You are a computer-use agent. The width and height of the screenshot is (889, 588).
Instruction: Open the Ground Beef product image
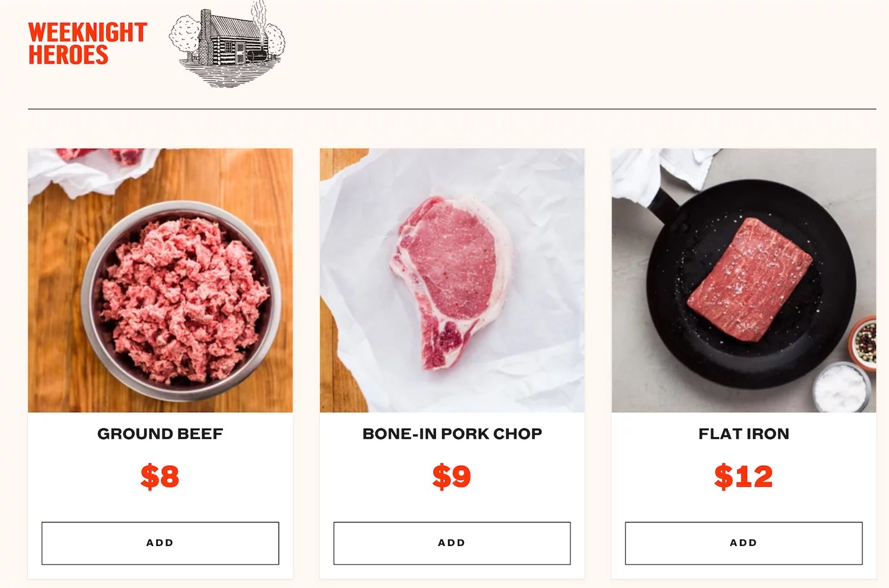(x=161, y=279)
